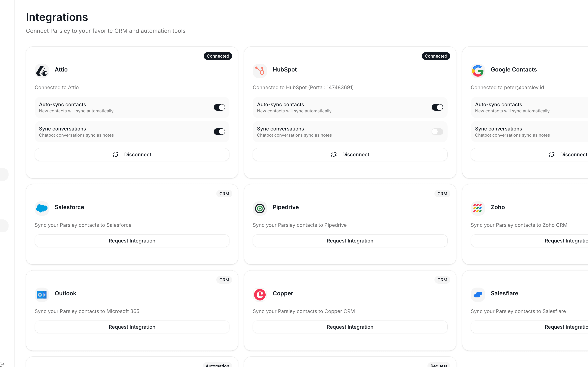Click the Outlook logo icon
The width and height of the screenshot is (588, 367).
(42, 295)
